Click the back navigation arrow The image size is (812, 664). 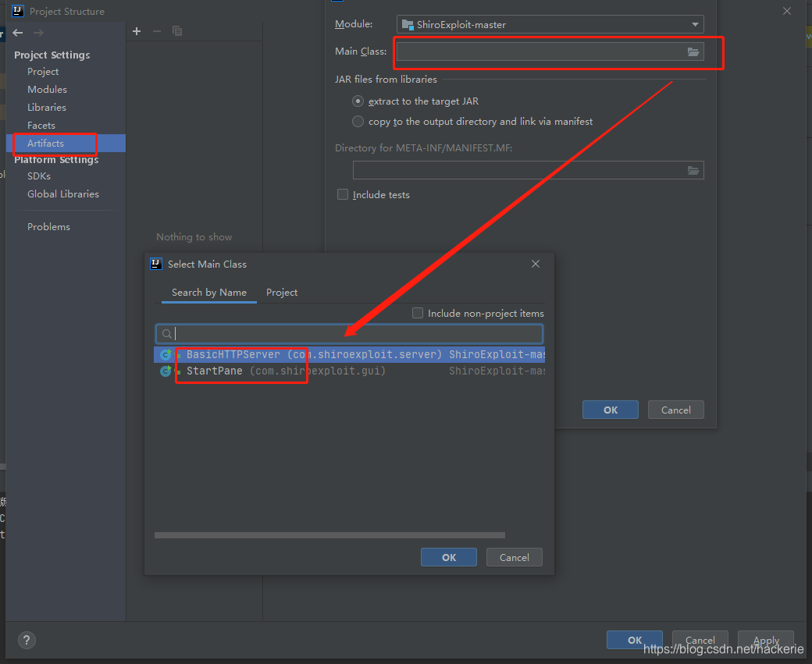pos(18,33)
